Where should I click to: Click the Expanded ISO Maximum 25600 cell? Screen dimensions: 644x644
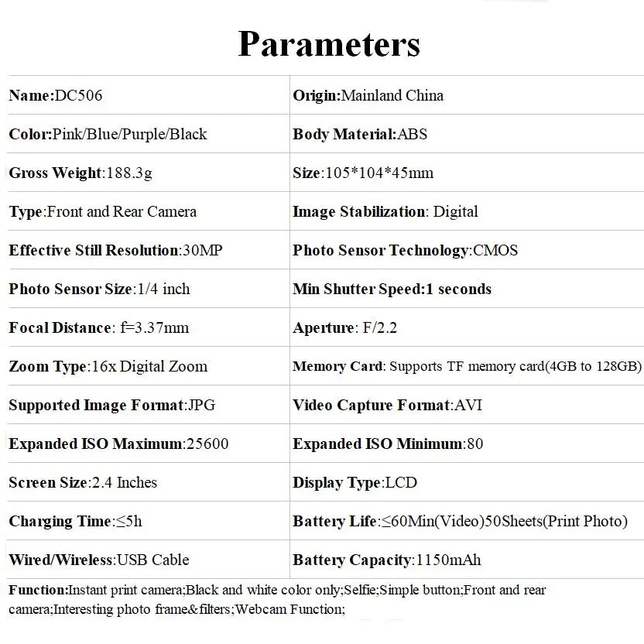[118, 444]
